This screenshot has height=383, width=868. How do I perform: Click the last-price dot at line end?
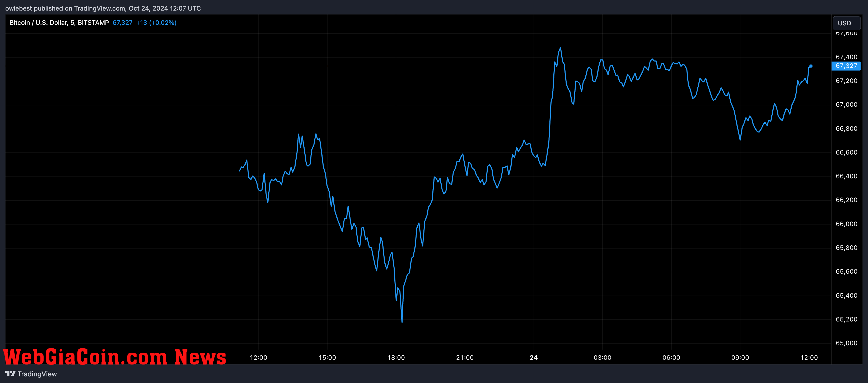point(811,66)
